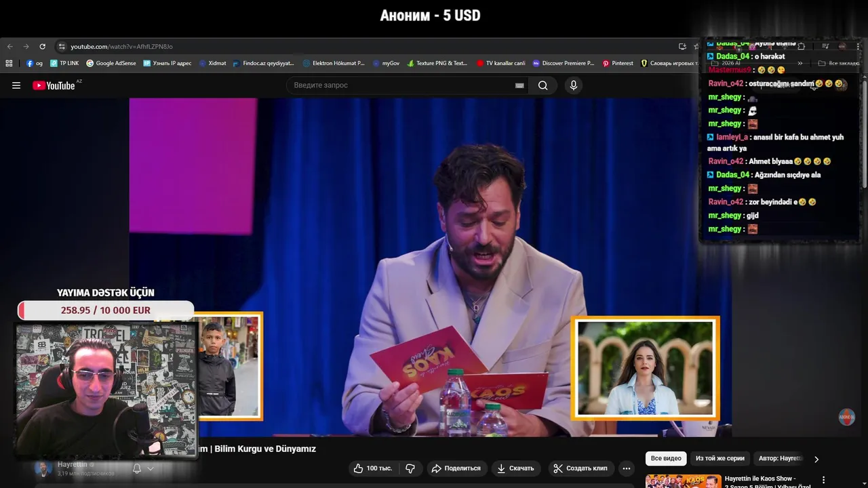Click the Аноним - 5 USD donation alert

(430, 16)
